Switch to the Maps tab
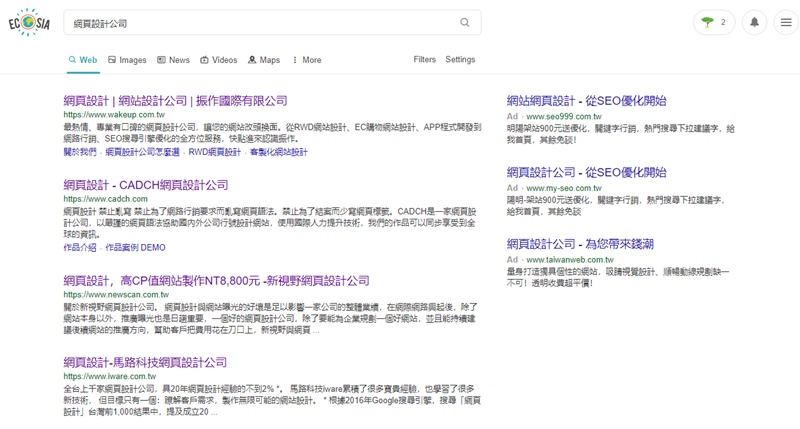The height and width of the screenshot is (429, 800). coord(264,60)
